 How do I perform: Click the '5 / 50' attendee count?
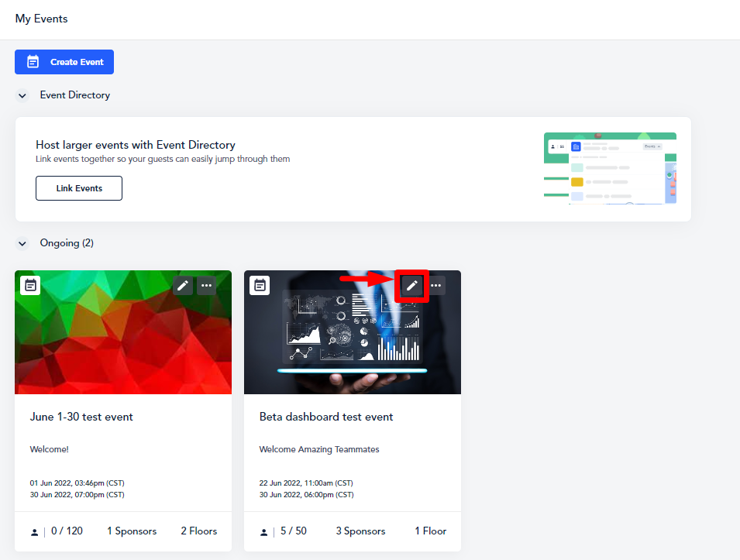(x=294, y=531)
